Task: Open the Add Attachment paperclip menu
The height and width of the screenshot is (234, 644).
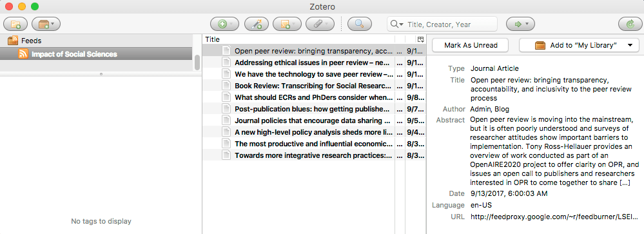Action: coord(320,24)
